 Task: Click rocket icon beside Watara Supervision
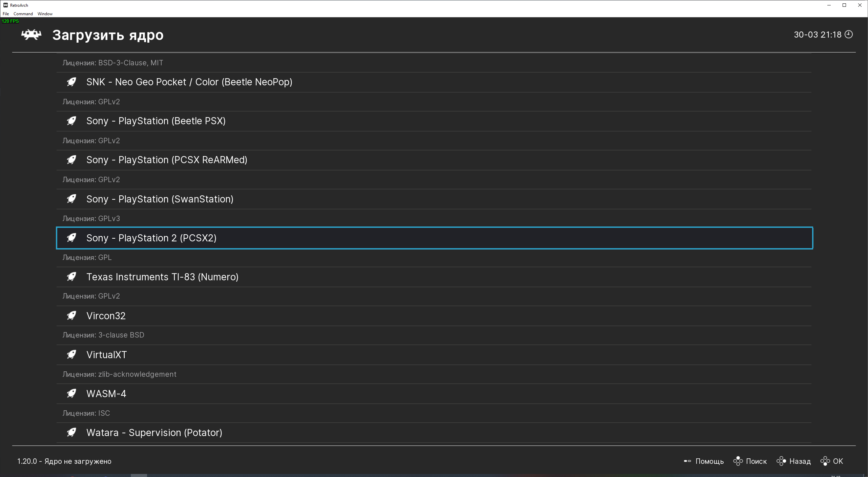point(71,433)
